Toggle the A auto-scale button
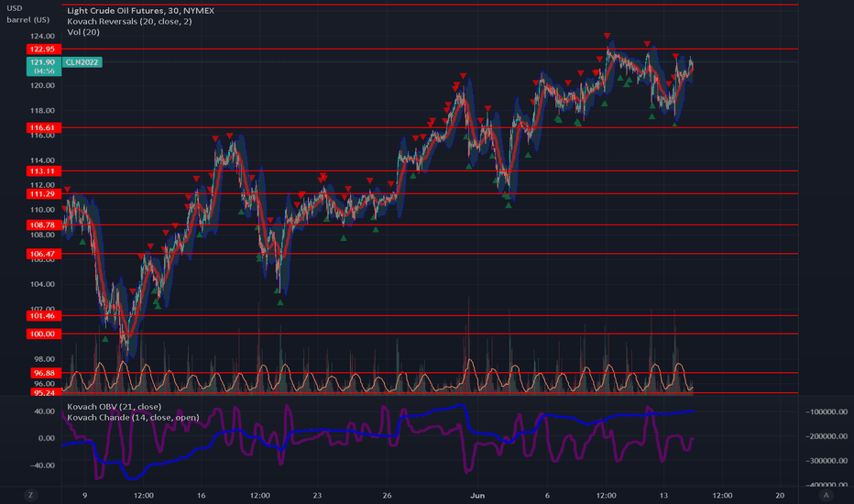 click(x=827, y=495)
